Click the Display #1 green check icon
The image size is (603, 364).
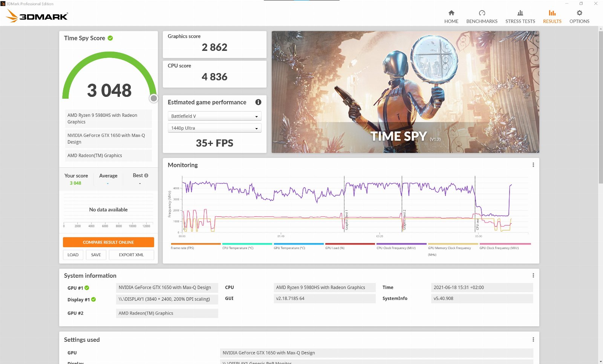point(93,300)
